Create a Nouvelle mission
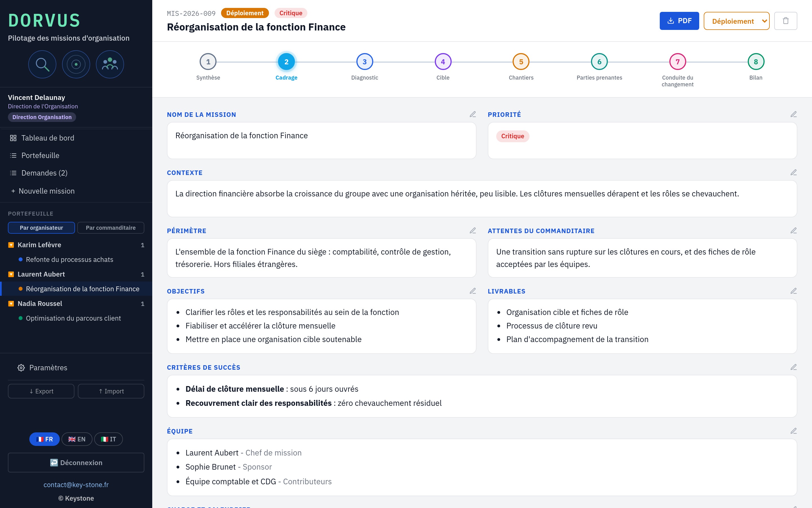The height and width of the screenshot is (508, 812). 76,191
